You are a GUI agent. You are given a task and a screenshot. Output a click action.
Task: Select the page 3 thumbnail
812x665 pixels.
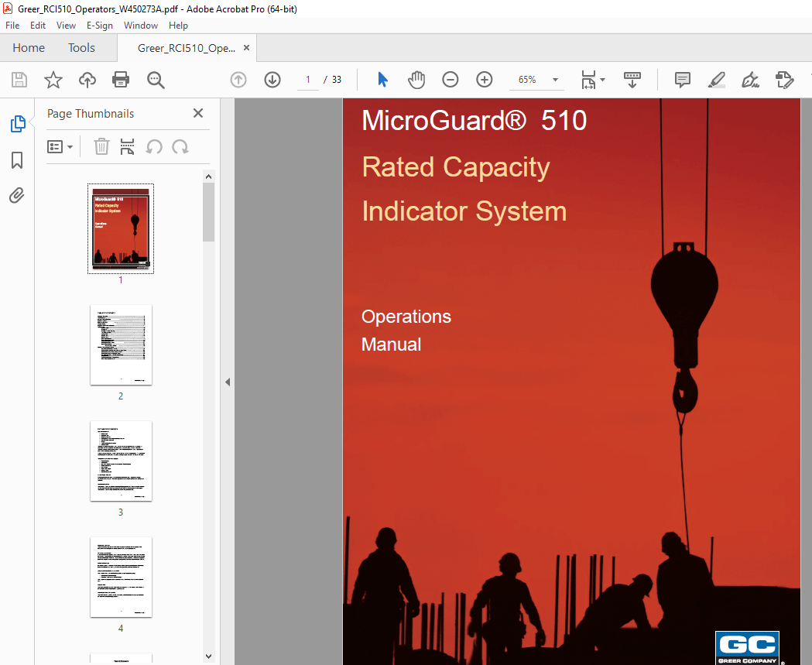pos(121,461)
